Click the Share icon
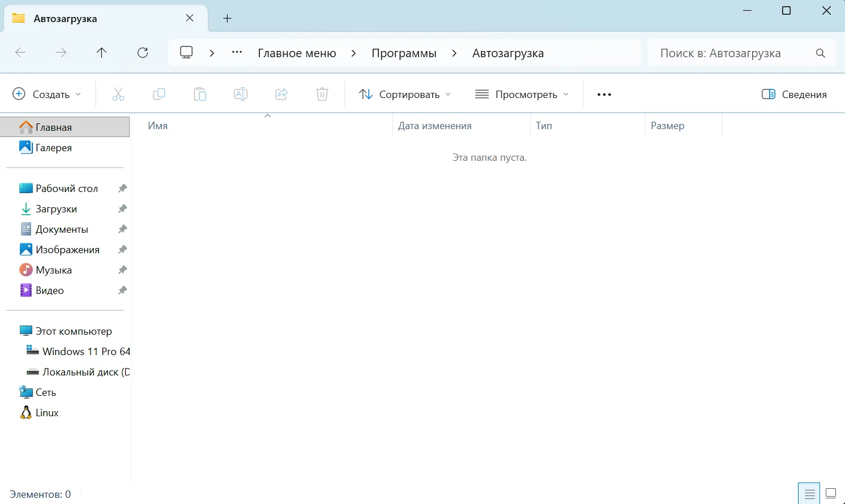The image size is (845, 504). 281,95
